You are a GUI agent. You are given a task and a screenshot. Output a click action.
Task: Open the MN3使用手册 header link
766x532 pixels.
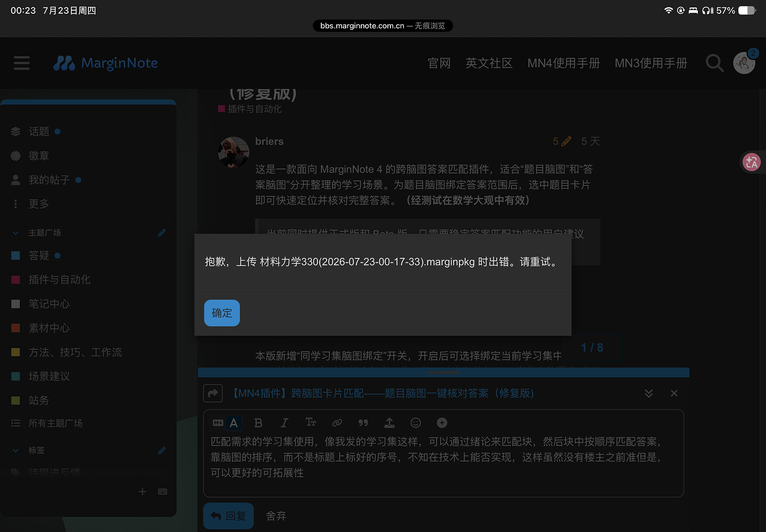coord(651,63)
